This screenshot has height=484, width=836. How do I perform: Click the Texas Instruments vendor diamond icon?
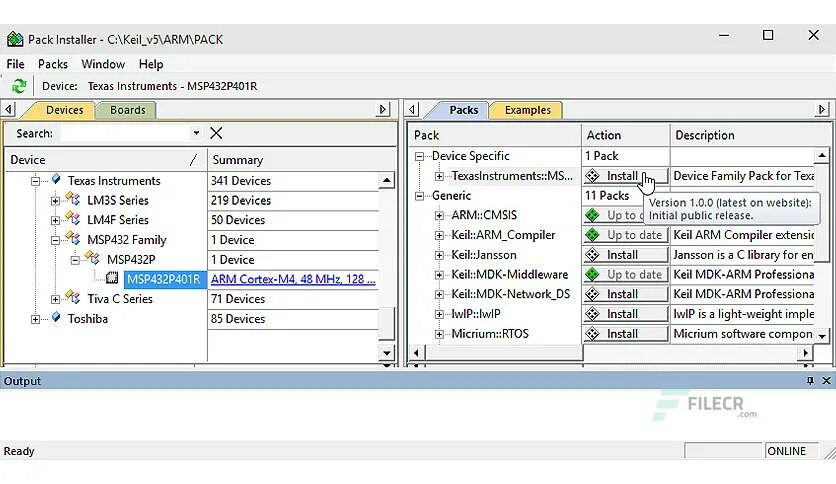tap(56, 180)
